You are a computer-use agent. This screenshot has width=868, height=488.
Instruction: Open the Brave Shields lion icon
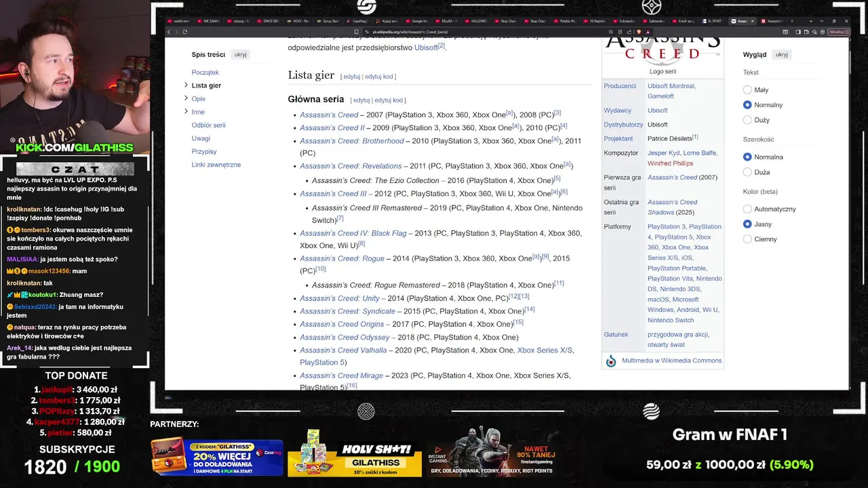pyautogui.click(x=639, y=32)
